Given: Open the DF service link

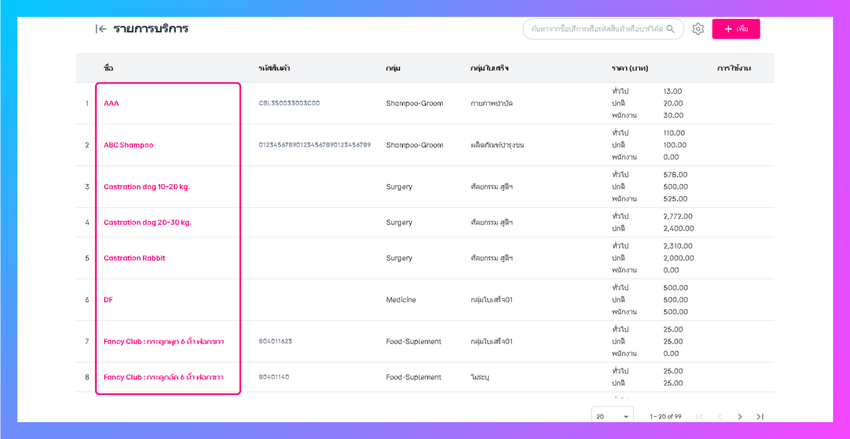Looking at the screenshot, I should [x=108, y=300].
